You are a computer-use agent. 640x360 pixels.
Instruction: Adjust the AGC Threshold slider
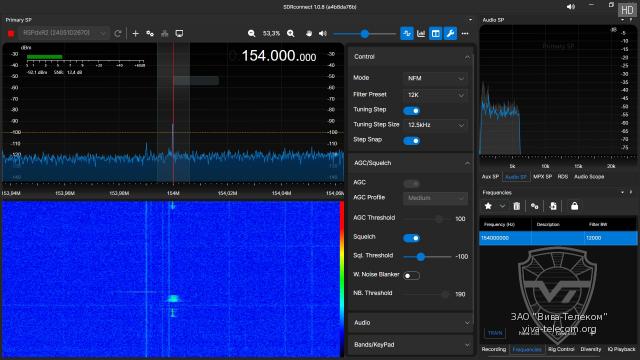[x=427, y=219]
